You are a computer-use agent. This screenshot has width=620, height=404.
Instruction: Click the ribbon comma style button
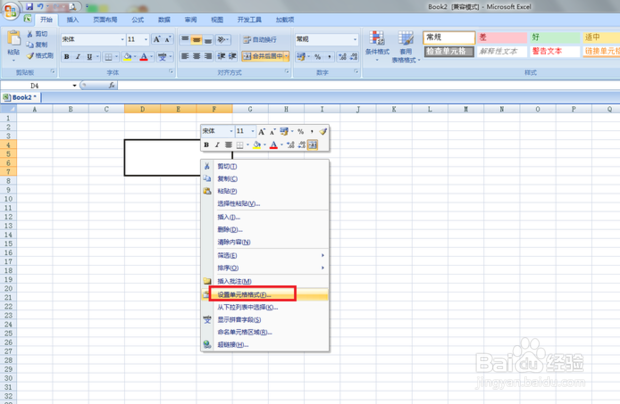(x=329, y=57)
